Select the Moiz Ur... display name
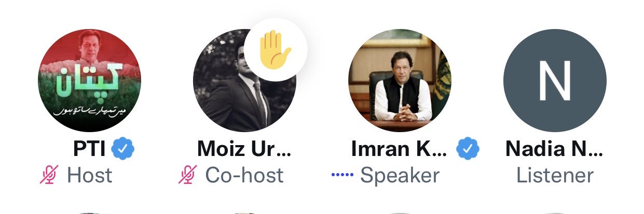 244,150
